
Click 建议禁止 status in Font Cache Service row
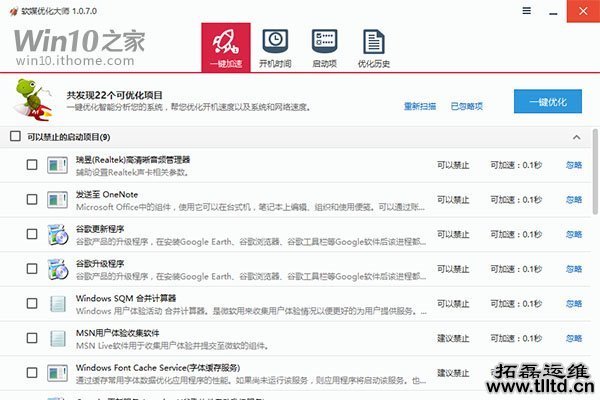pyautogui.click(x=453, y=373)
